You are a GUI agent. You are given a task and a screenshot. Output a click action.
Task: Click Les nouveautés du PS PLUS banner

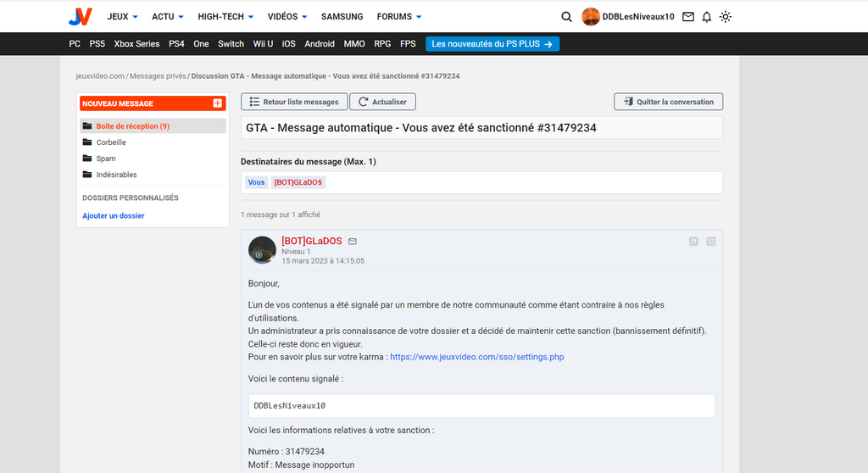coord(492,44)
